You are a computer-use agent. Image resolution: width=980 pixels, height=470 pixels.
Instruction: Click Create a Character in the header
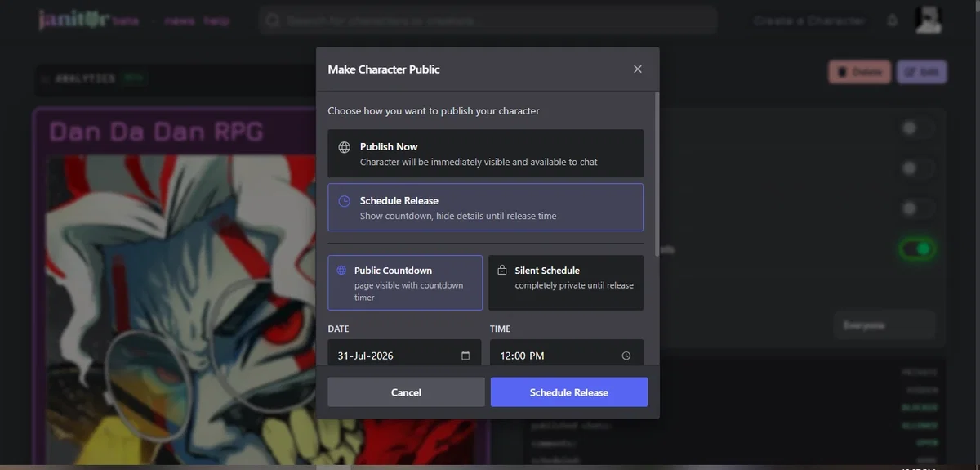coord(809,20)
